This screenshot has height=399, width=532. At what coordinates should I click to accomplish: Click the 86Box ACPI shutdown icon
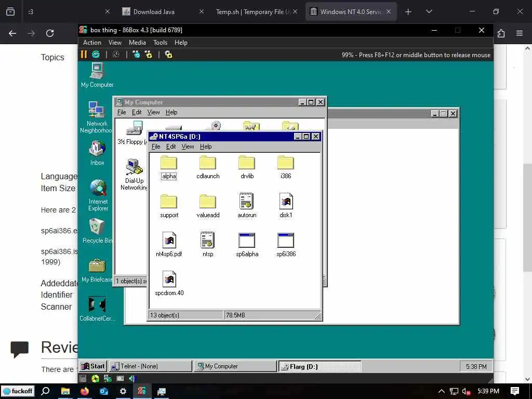click(x=116, y=54)
